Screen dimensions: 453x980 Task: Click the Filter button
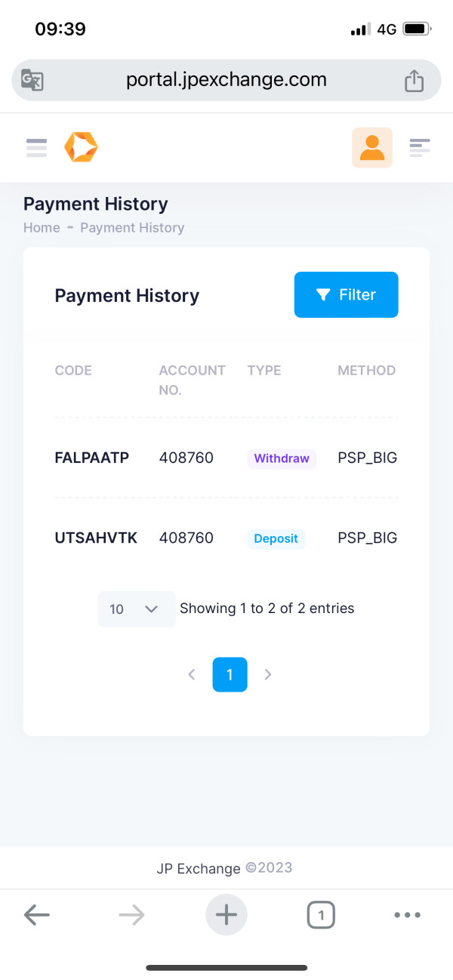pyautogui.click(x=346, y=294)
